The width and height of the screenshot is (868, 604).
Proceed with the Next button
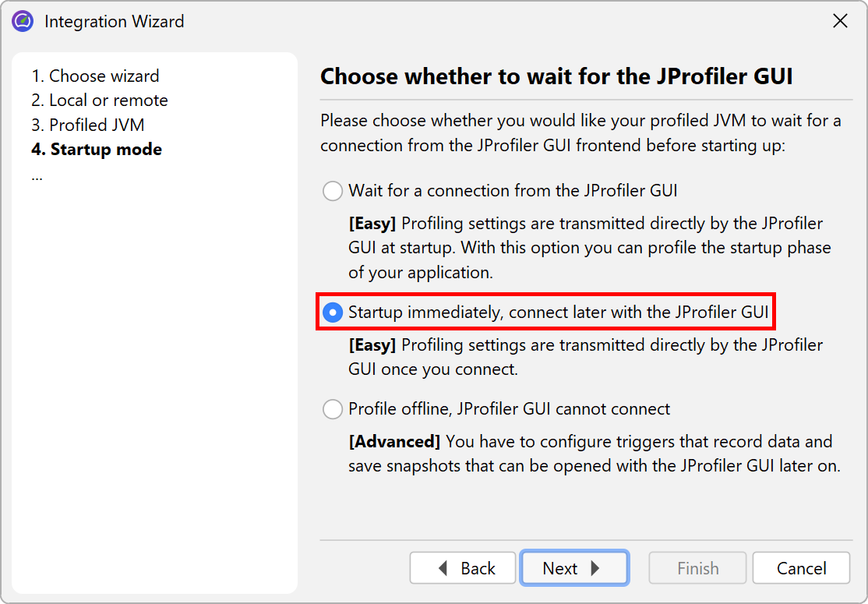573,568
